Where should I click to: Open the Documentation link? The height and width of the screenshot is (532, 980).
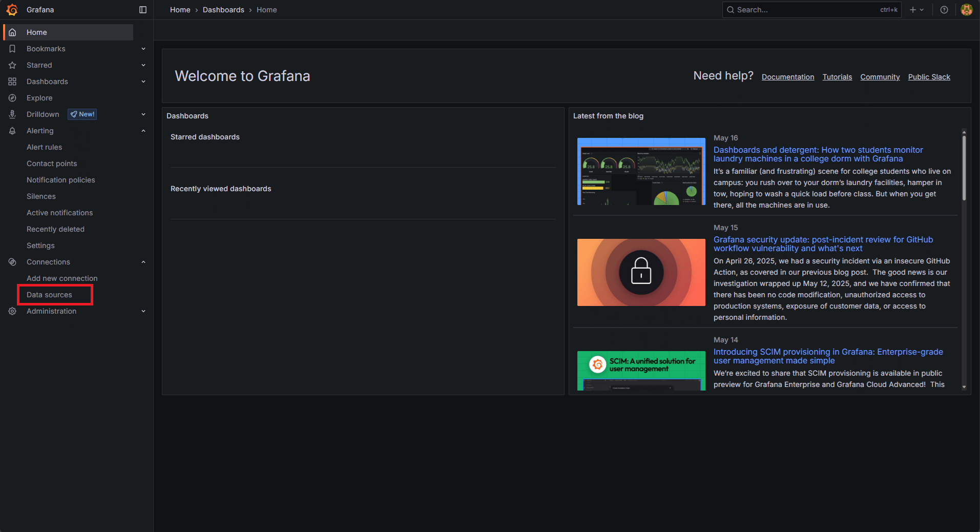point(787,77)
